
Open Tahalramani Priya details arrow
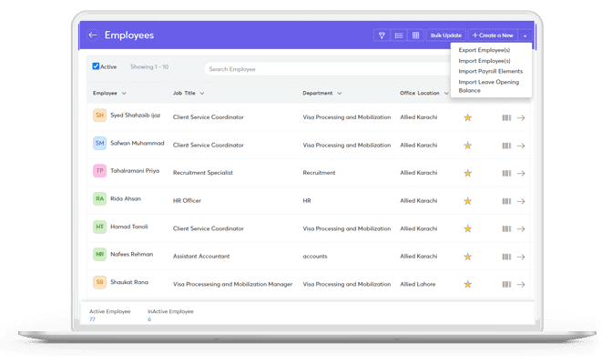(x=521, y=173)
